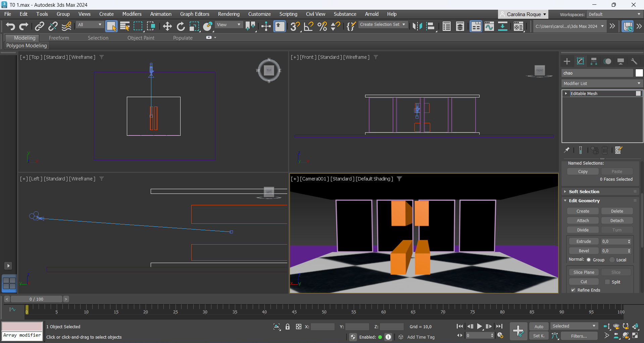
Task: Click the Undo arrow icon
Action: (10, 26)
